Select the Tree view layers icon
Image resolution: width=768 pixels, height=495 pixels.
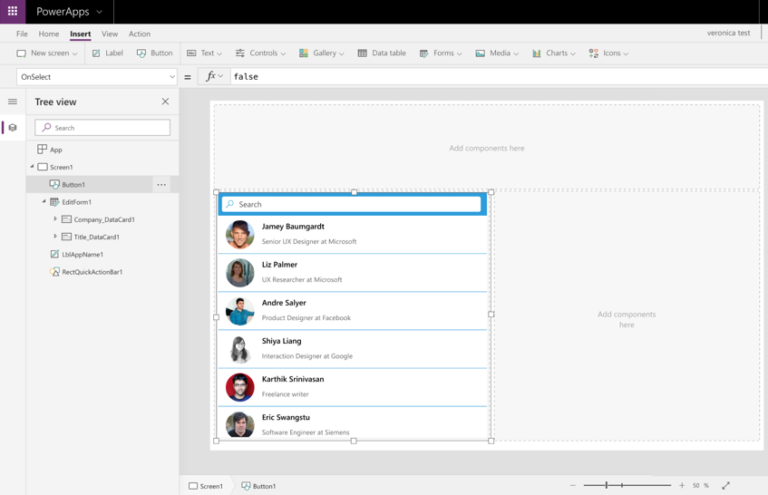coord(13,127)
